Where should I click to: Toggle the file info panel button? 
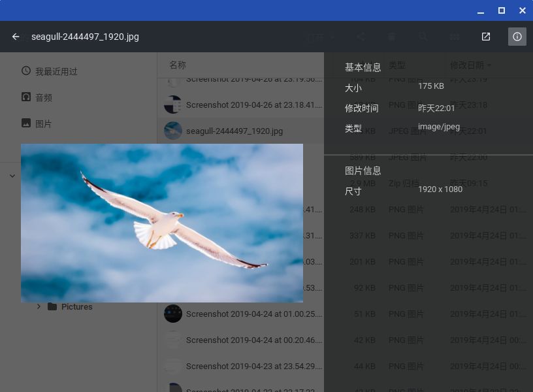point(517,37)
